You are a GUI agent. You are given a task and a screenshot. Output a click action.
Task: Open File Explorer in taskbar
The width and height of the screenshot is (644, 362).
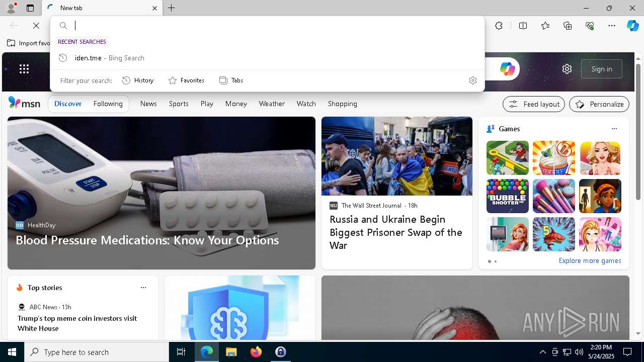coord(231,352)
